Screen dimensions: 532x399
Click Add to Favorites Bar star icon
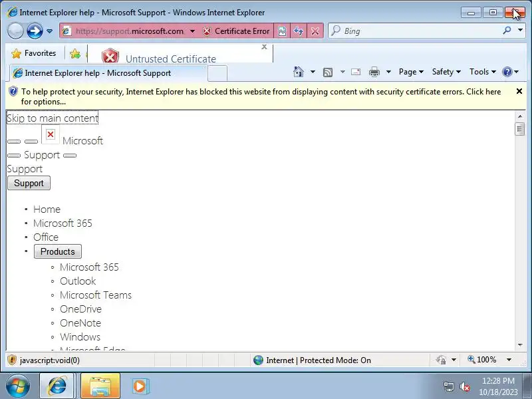click(75, 54)
